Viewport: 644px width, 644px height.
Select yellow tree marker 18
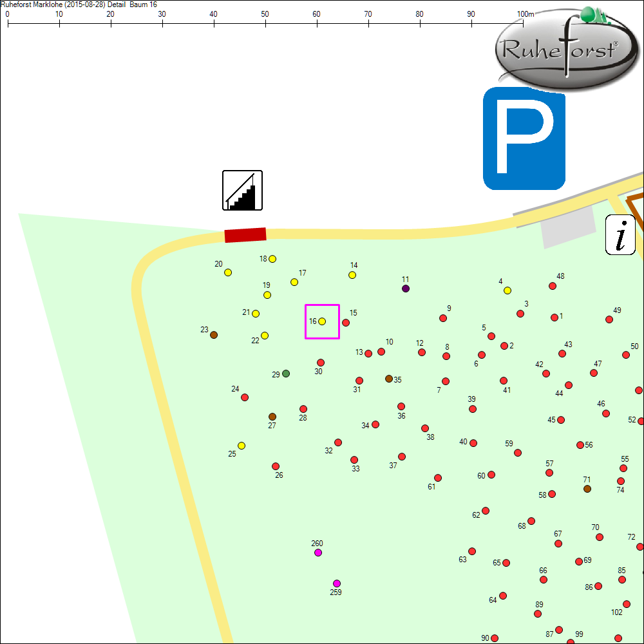(x=272, y=259)
